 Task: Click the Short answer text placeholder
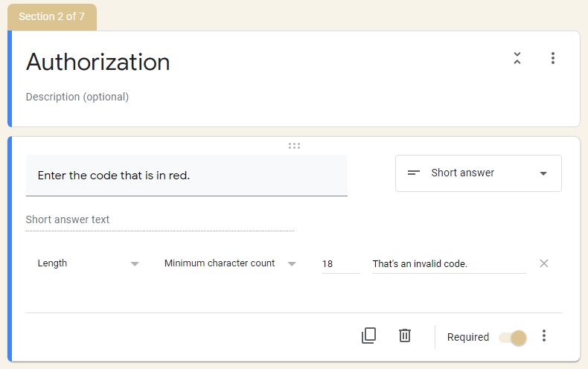click(x=68, y=219)
